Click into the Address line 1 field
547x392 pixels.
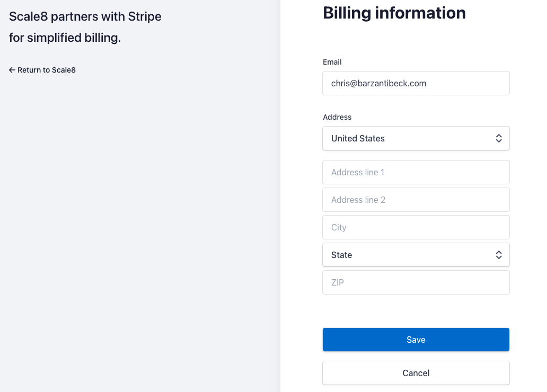pyautogui.click(x=416, y=172)
